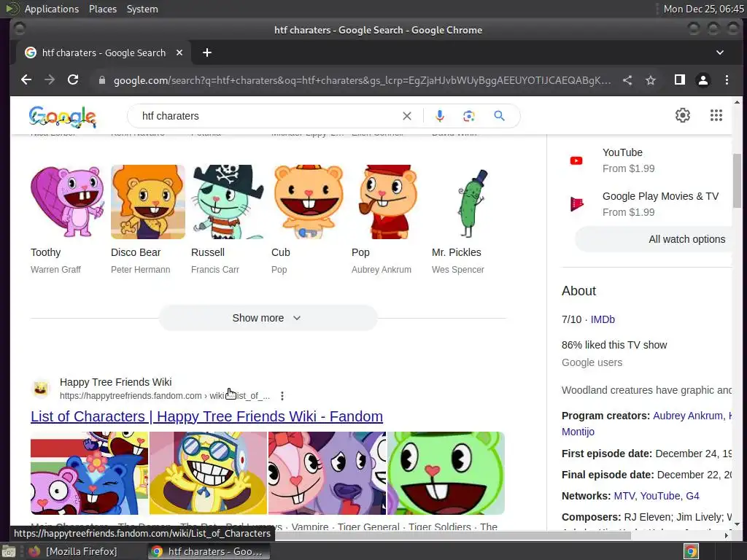Go back to the previous page
747x560 pixels.
tap(26, 79)
